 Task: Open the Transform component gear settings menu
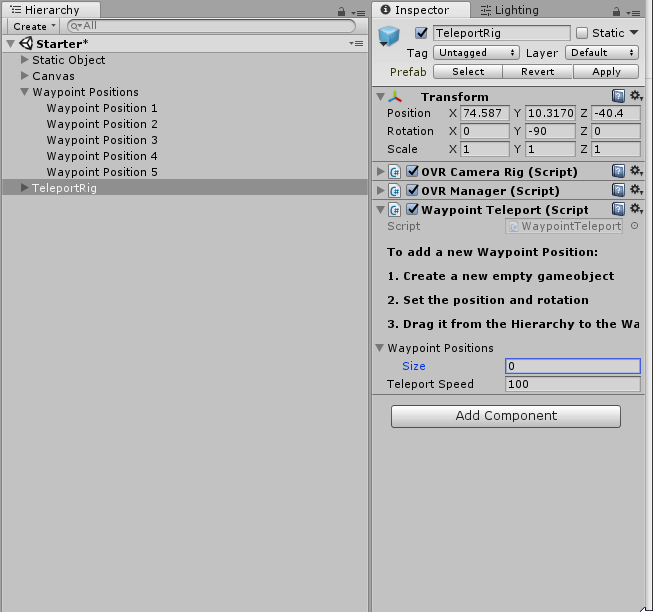pyautogui.click(x=635, y=97)
